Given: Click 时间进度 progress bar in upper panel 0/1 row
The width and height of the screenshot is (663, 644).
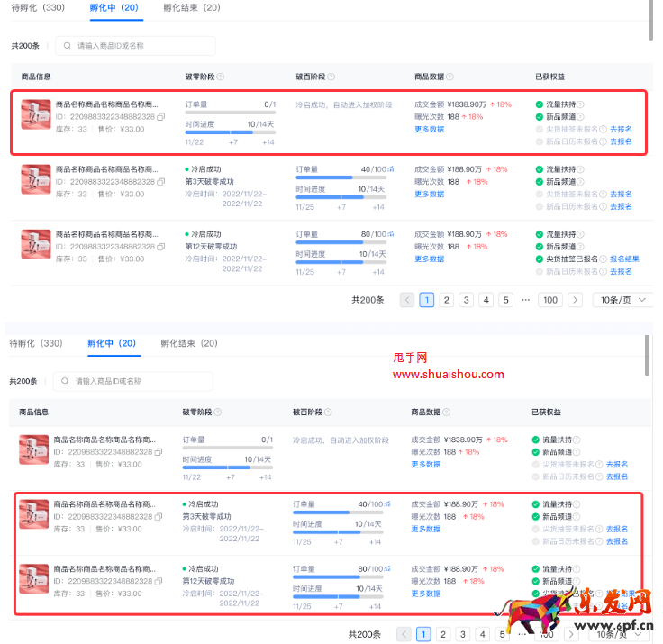Looking at the screenshot, I should point(231,132).
